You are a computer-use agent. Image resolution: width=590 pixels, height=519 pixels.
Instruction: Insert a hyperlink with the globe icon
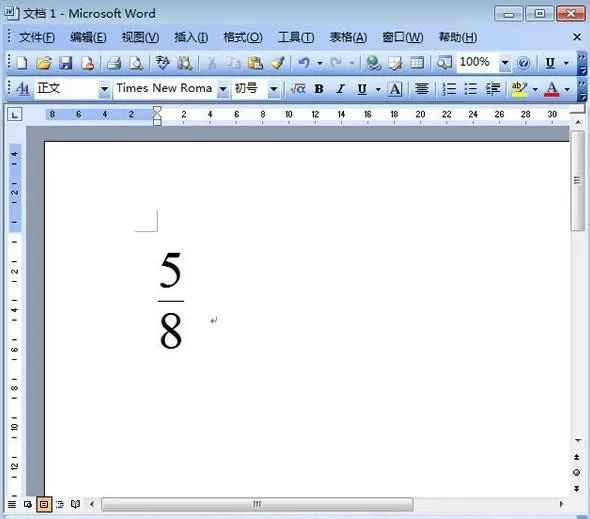pos(373,63)
